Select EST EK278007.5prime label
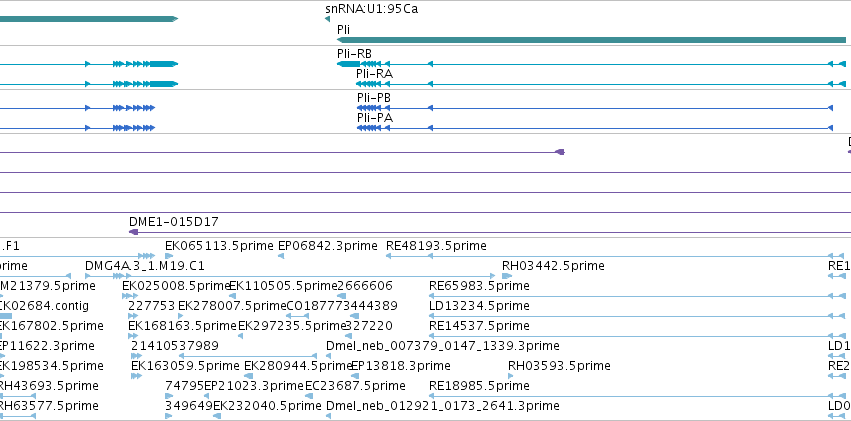The height and width of the screenshot is (421, 851). point(232,306)
